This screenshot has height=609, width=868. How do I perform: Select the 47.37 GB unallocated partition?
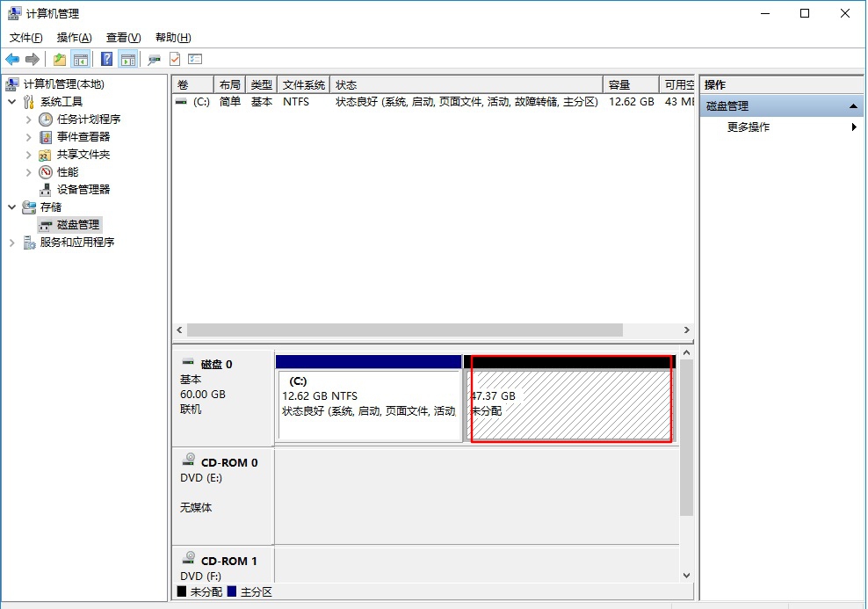pos(571,404)
